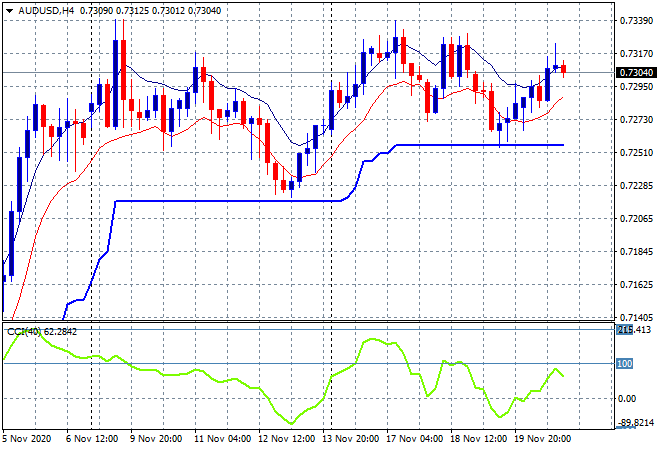Image resolution: width=660 pixels, height=450 pixels.
Task: Click the CCI 215.413 scale label
Action: 634,330
